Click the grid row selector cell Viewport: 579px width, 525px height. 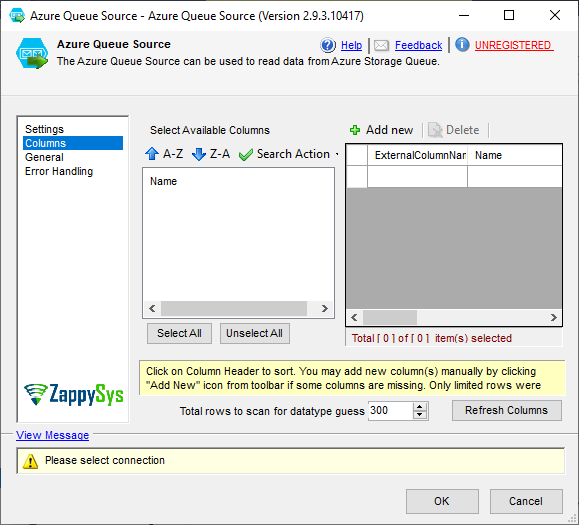point(357,176)
